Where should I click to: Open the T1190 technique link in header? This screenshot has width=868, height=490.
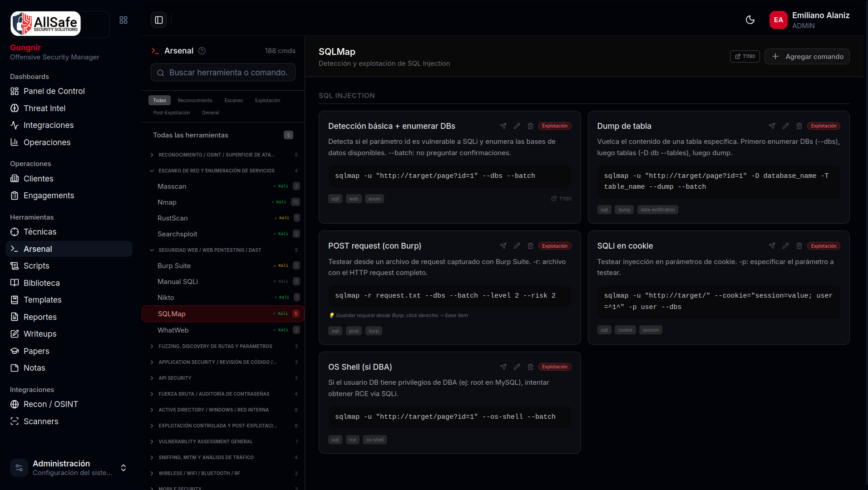[x=745, y=56]
